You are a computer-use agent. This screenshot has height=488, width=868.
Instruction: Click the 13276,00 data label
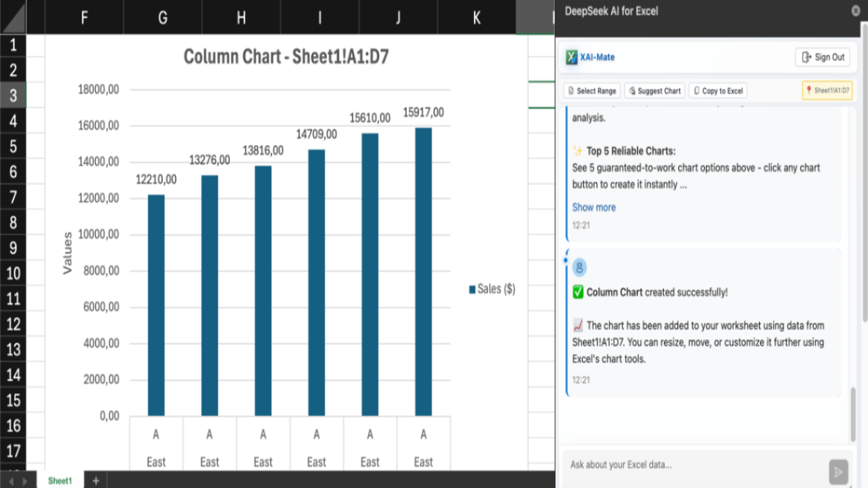tap(210, 160)
